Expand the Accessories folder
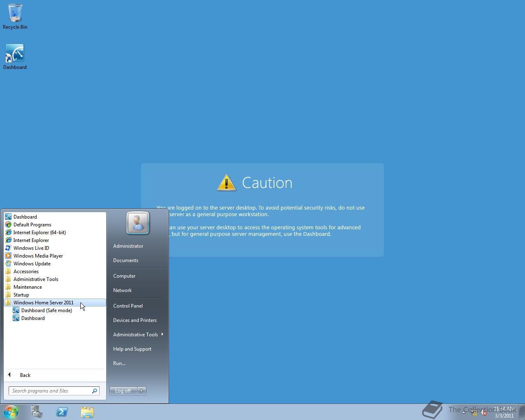 (26, 271)
